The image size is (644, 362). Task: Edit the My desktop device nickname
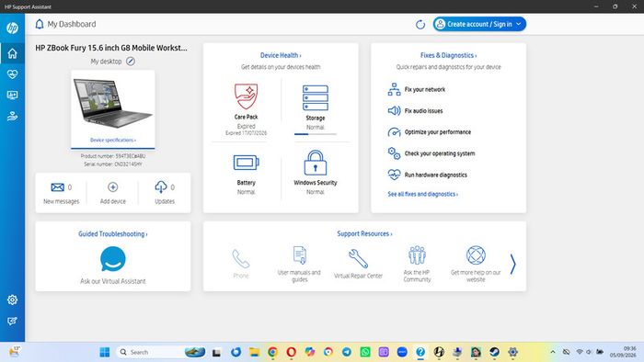pyautogui.click(x=131, y=62)
